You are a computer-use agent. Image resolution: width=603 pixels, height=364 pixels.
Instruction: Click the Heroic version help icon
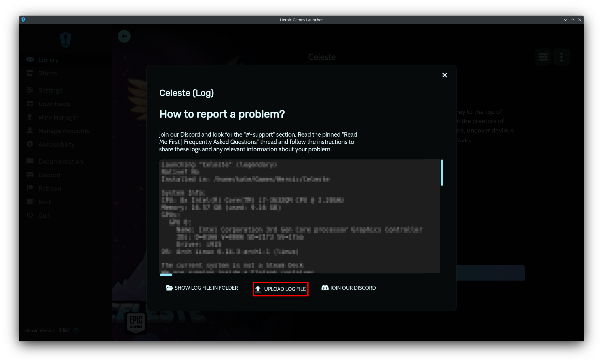click(x=76, y=331)
